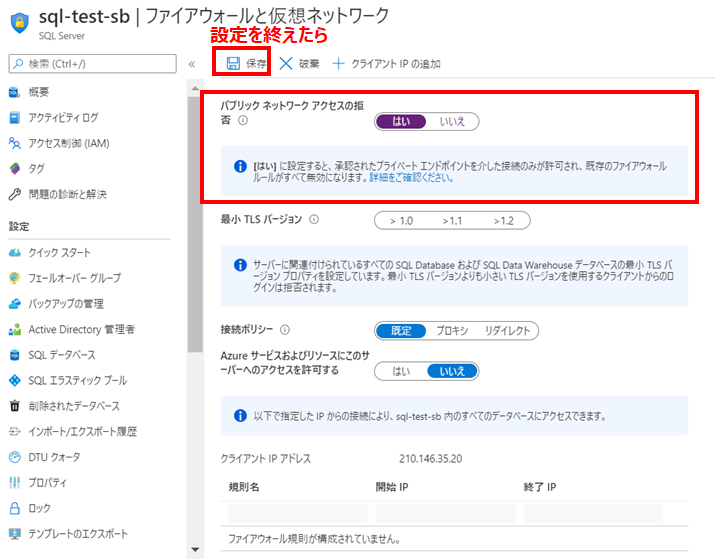Click the 概要 SQL icon in the sidebar
The height and width of the screenshot is (559, 715).
(15, 92)
